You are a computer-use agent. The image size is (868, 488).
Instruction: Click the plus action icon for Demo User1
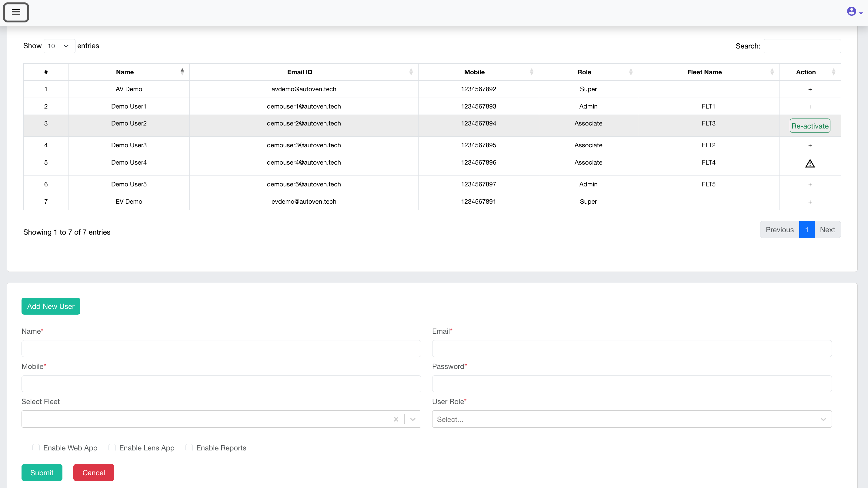click(x=810, y=106)
